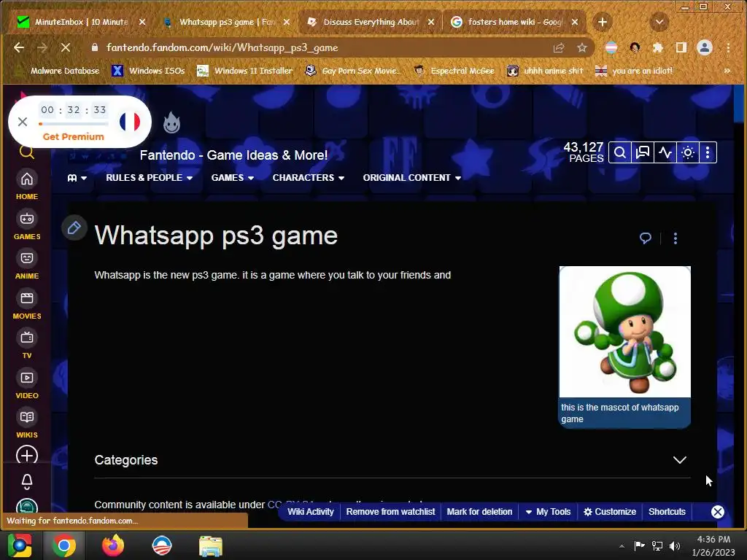Click the share page icon
The height and width of the screenshot is (560, 747).
pos(558,47)
